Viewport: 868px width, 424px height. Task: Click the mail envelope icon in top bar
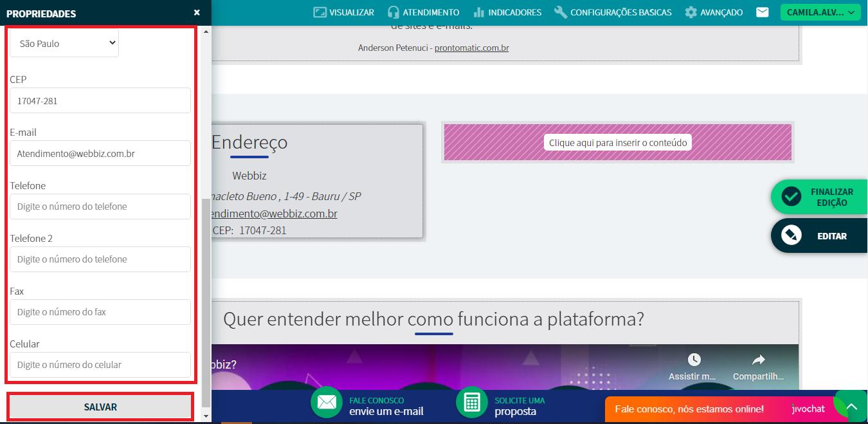[762, 12]
